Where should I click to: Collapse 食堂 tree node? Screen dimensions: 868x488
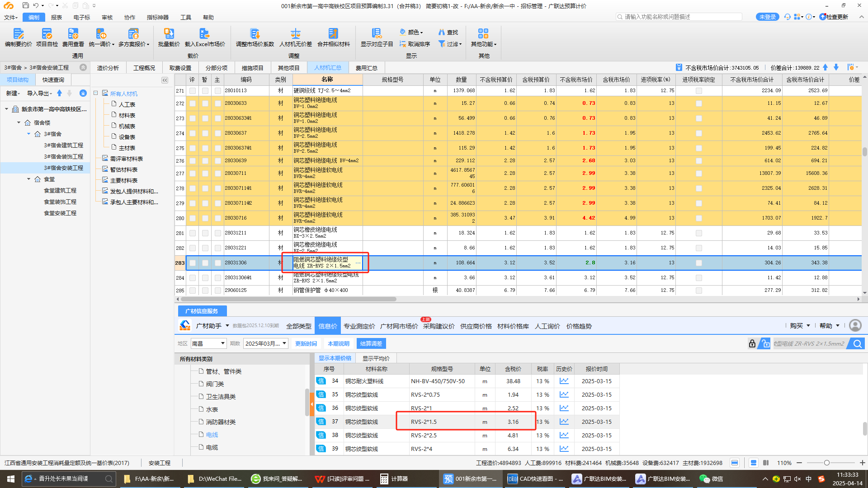pos(28,179)
